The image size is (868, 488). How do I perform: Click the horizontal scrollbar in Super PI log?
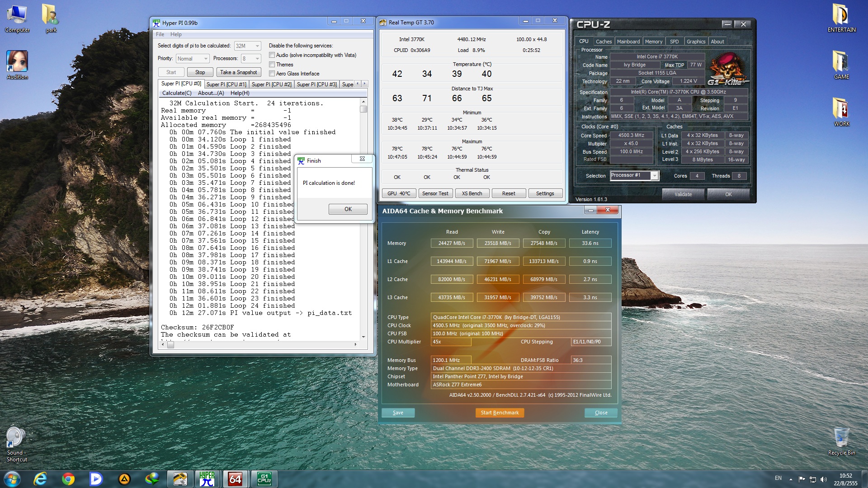click(x=262, y=345)
